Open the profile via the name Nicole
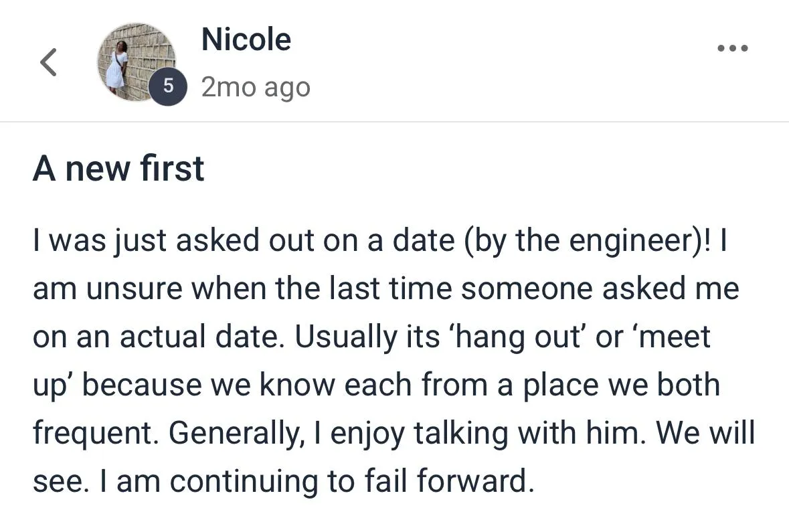 246,40
